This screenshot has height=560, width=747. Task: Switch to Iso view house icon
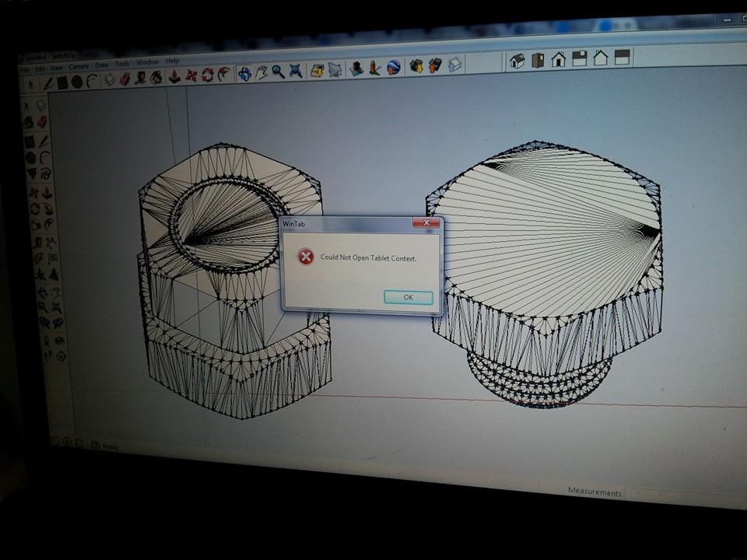pyautogui.click(x=517, y=61)
